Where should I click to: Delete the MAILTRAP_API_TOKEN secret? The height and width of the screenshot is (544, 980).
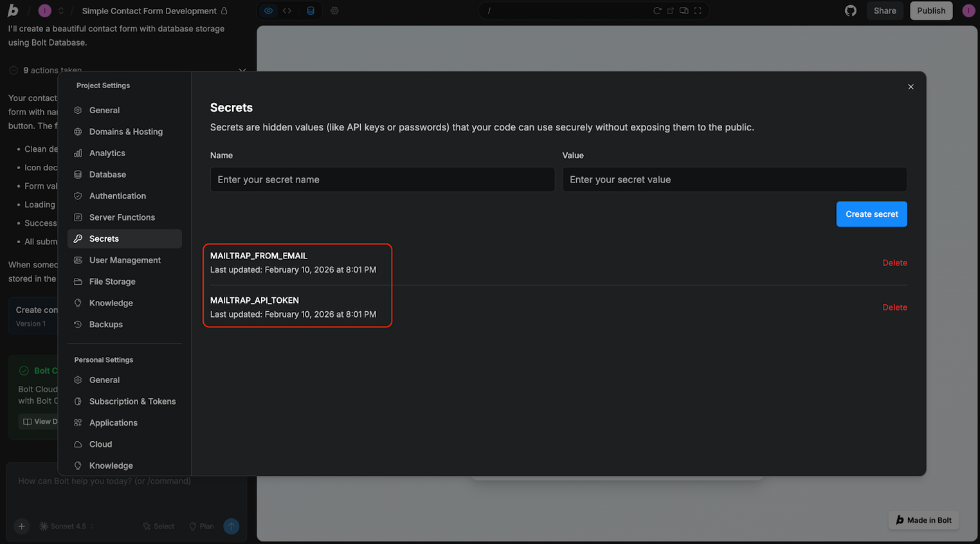(894, 307)
